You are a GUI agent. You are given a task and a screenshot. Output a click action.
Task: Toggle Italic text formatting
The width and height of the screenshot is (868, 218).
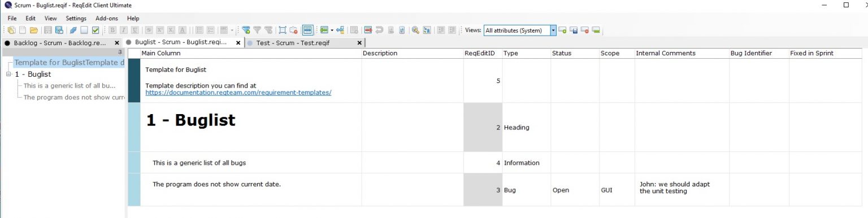[x=124, y=30]
